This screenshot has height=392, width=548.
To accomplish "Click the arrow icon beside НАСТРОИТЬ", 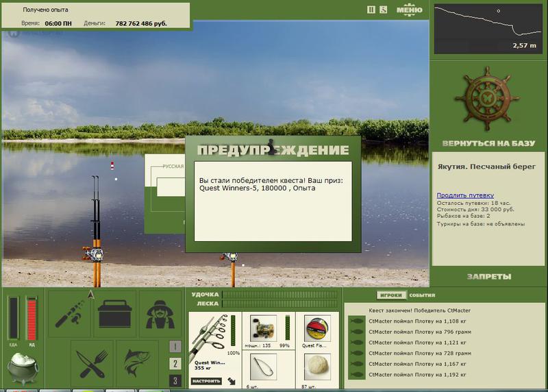I will point(232,381).
